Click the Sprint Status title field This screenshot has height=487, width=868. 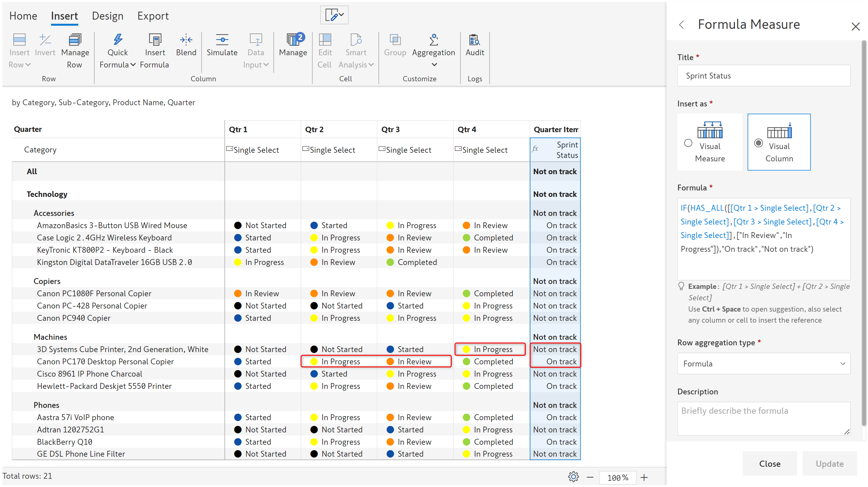(x=763, y=76)
